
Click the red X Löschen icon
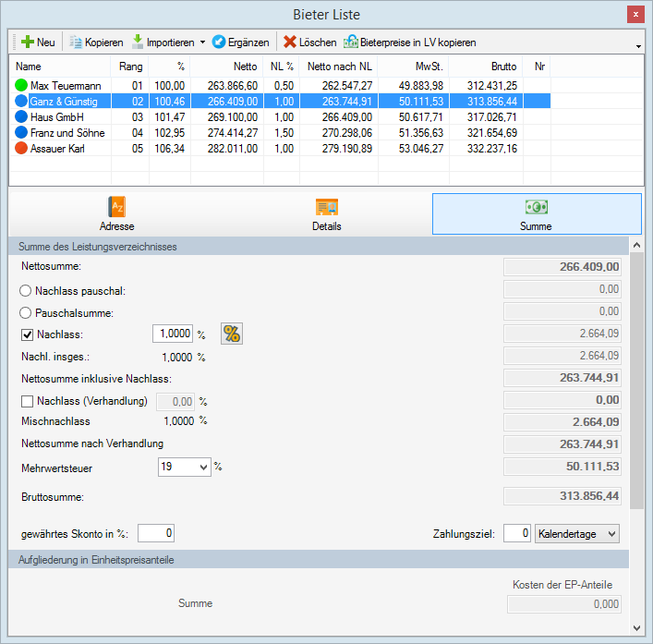(289, 43)
